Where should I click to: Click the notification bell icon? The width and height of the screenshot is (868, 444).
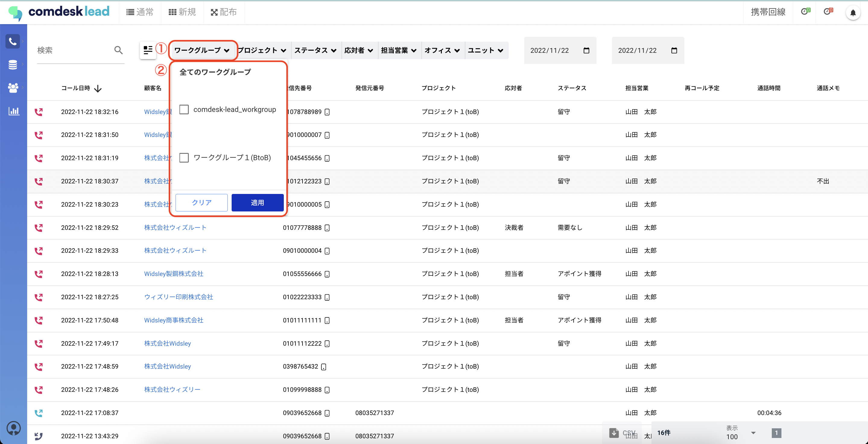click(853, 13)
